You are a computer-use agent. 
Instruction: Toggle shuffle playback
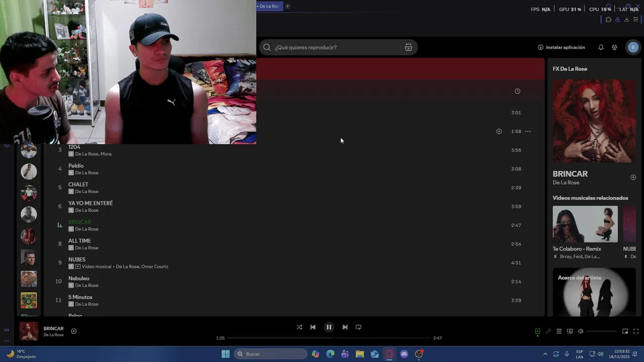tap(299, 327)
